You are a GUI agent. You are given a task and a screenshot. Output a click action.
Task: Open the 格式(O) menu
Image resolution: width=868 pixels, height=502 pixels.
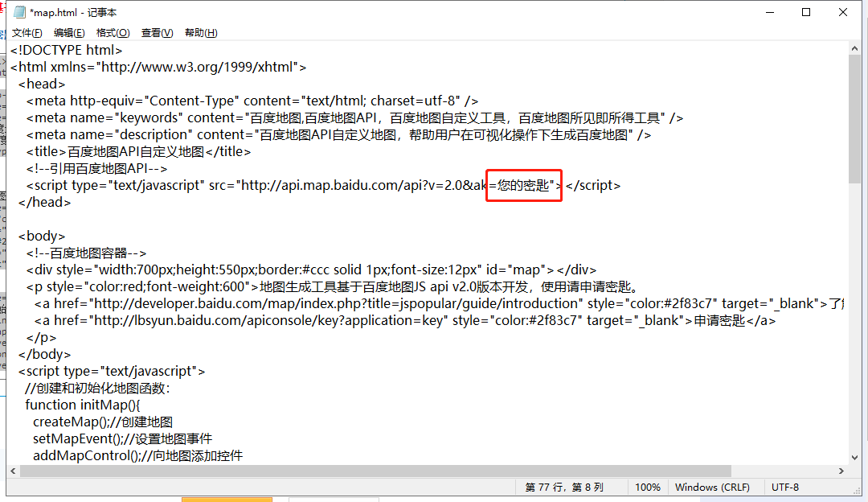click(x=113, y=33)
